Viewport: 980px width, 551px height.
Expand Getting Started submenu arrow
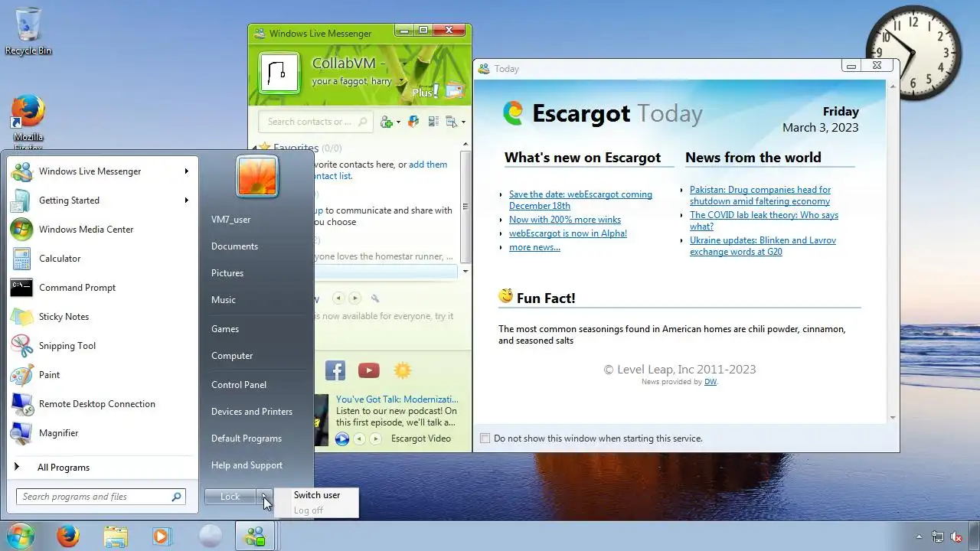[x=186, y=201]
